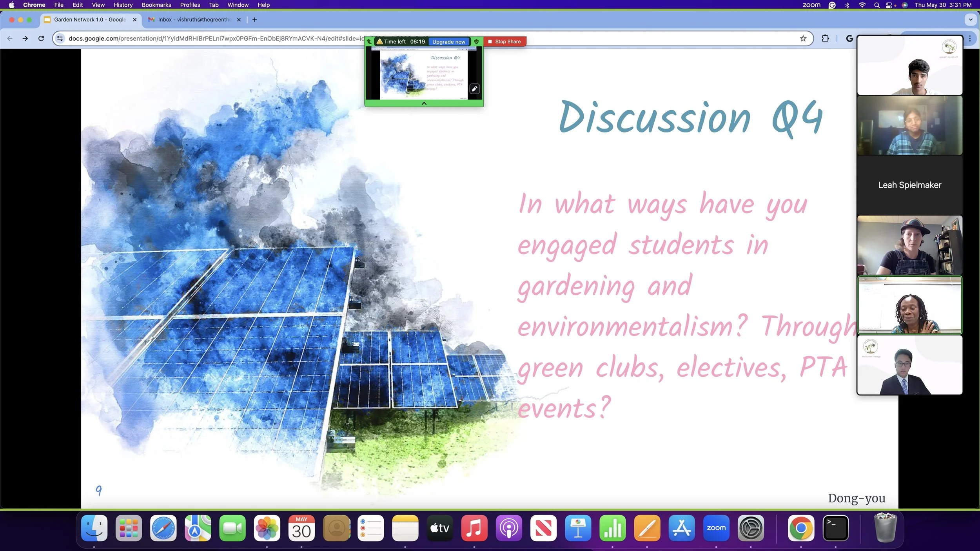Open Zoom app from the dock

(x=716, y=528)
